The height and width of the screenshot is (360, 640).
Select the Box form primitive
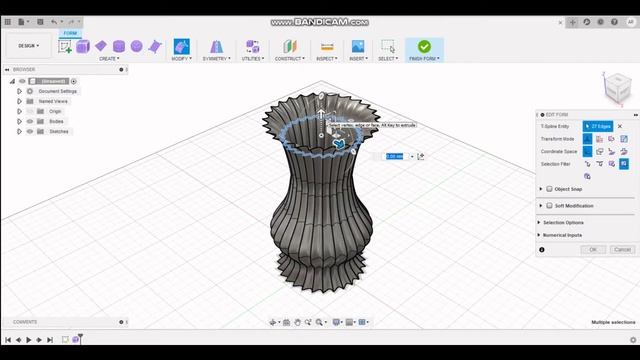click(x=83, y=47)
